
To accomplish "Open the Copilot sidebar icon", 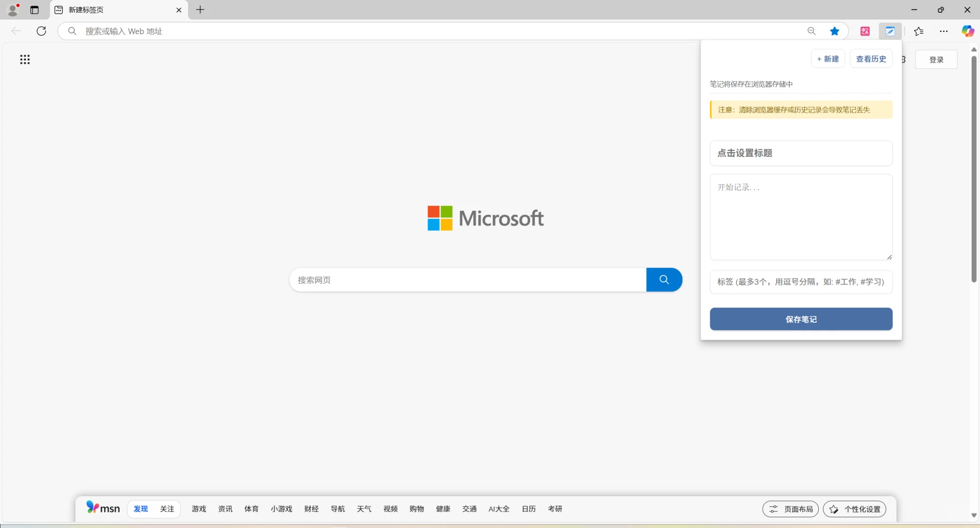I will tap(967, 31).
